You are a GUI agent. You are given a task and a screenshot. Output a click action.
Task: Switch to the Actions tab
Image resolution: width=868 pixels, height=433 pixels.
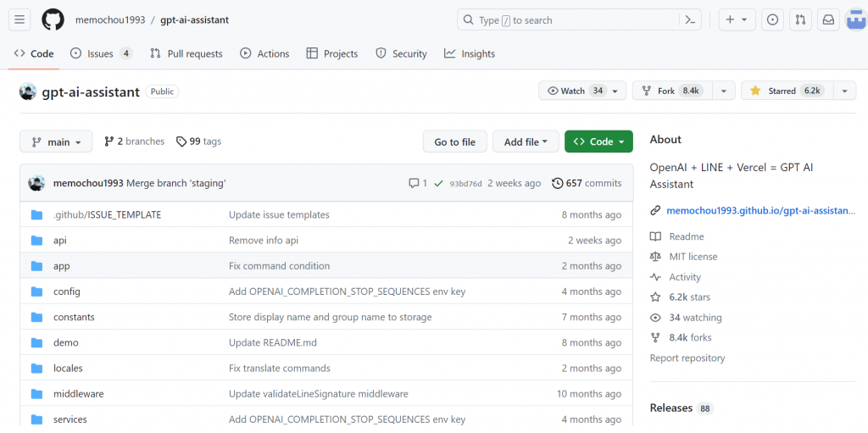point(264,53)
